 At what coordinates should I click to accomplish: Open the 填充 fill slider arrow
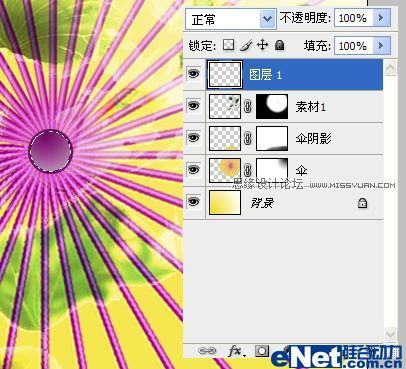(382, 46)
